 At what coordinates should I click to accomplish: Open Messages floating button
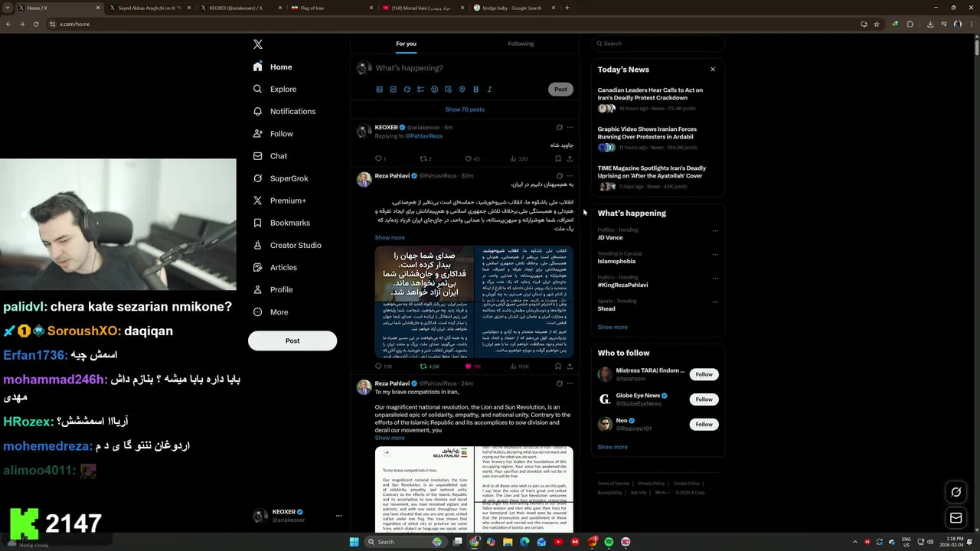pyautogui.click(x=955, y=518)
